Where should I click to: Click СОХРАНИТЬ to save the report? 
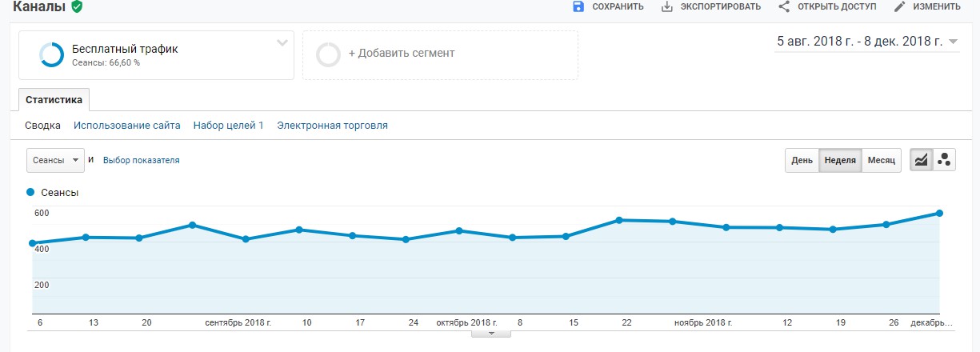point(618,7)
